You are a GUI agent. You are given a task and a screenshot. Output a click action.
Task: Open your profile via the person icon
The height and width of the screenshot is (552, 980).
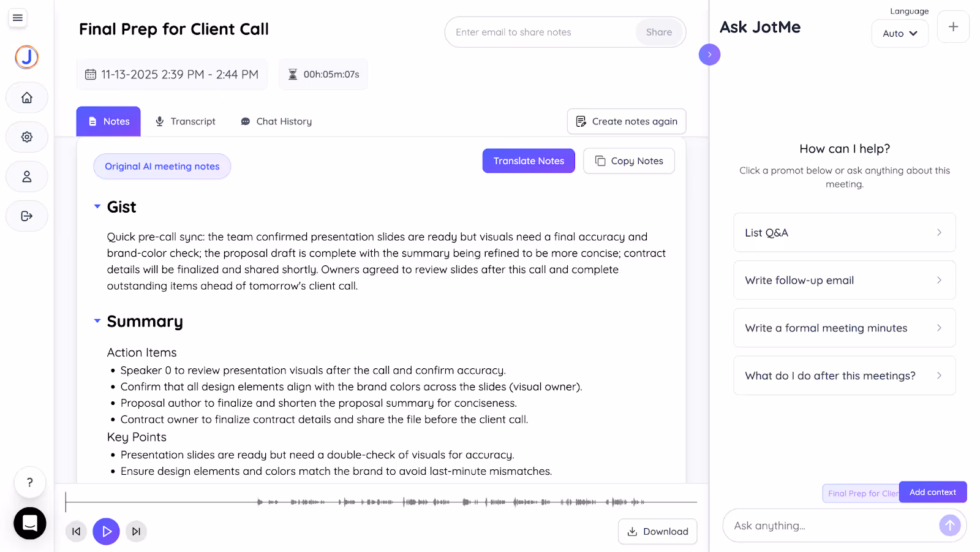coord(26,176)
